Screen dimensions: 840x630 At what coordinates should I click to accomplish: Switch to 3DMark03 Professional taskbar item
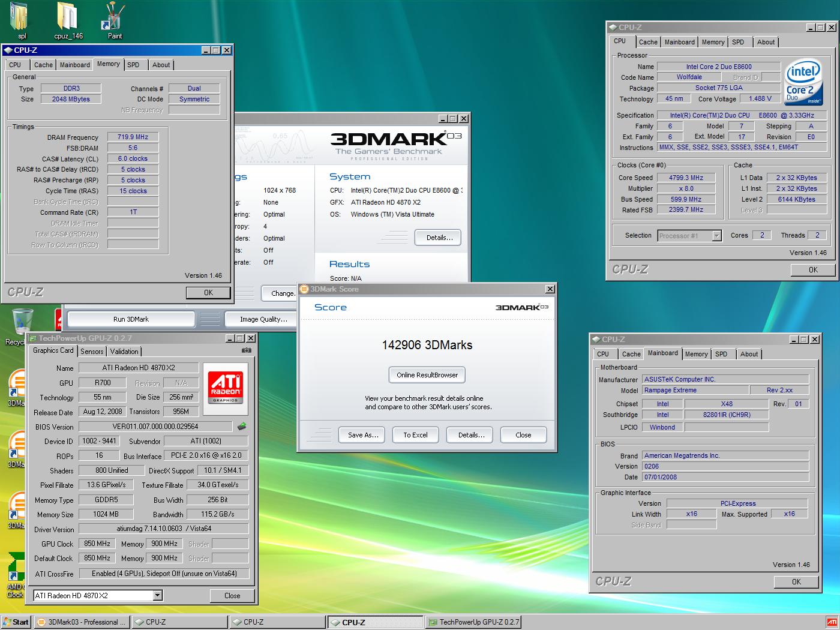tap(82, 622)
